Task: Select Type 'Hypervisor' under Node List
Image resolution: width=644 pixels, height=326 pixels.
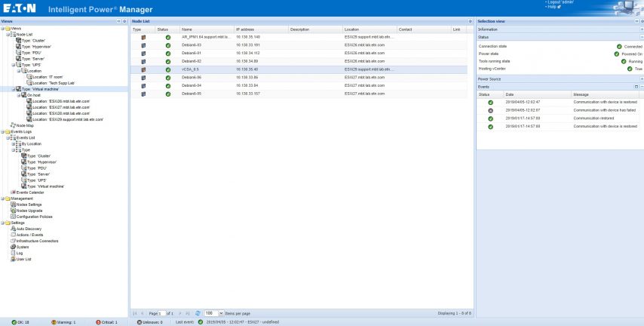Action: pyautogui.click(x=39, y=47)
